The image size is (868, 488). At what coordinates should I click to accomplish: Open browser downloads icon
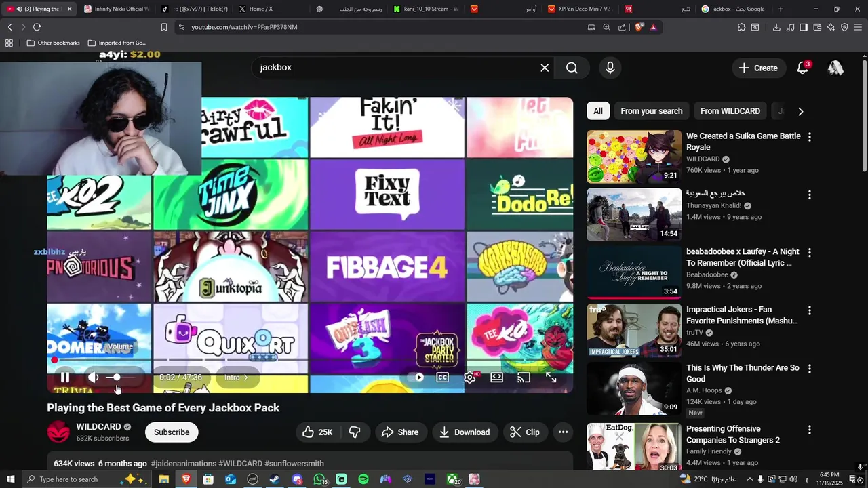(x=776, y=27)
